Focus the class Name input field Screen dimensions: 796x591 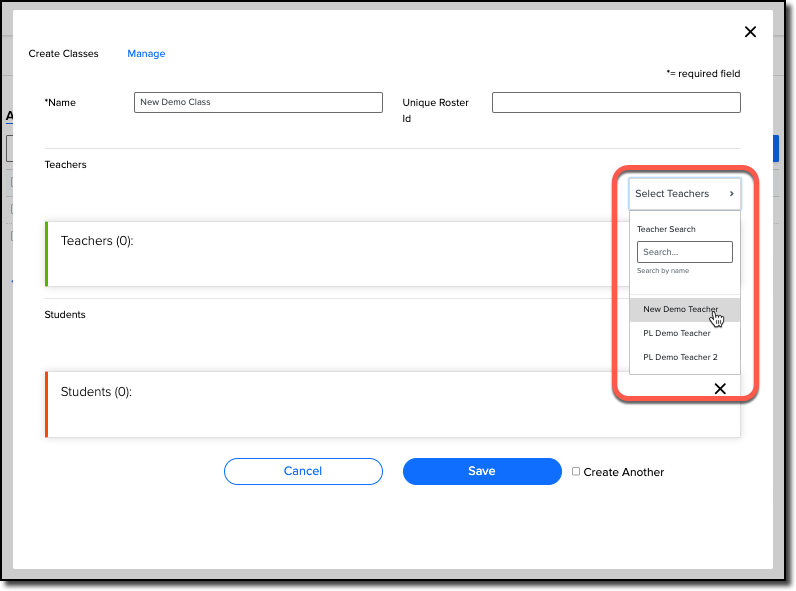pos(258,102)
